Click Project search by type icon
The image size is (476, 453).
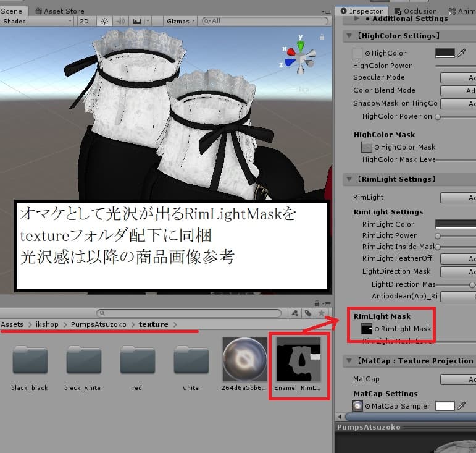(x=294, y=313)
